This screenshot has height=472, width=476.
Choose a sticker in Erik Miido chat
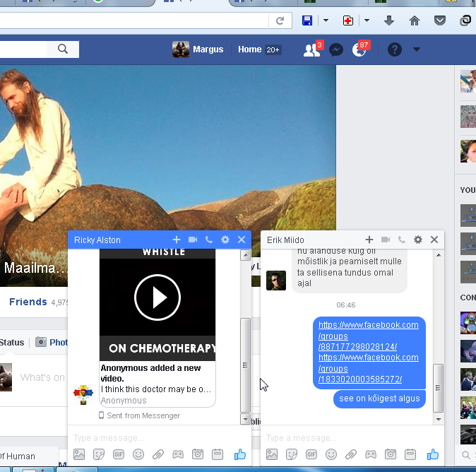click(x=292, y=454)
